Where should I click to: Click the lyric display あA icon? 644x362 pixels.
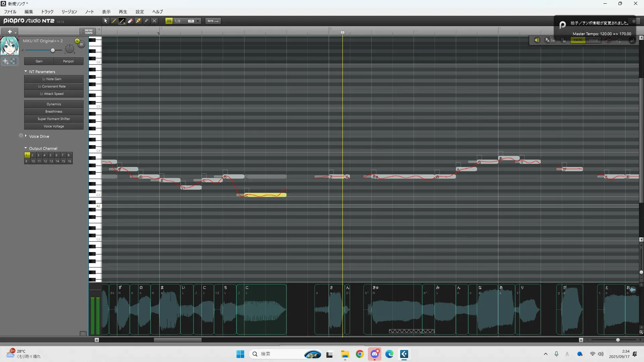(x=547, y=40)
